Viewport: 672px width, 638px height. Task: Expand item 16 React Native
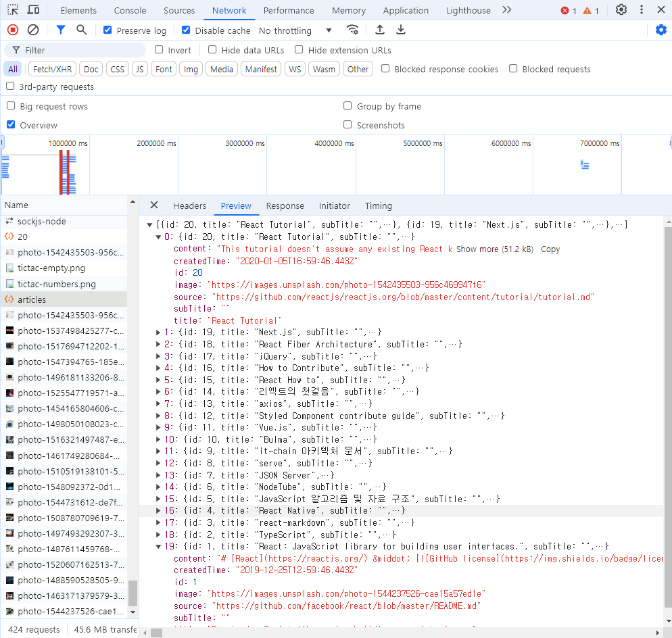tap(158, 511)
